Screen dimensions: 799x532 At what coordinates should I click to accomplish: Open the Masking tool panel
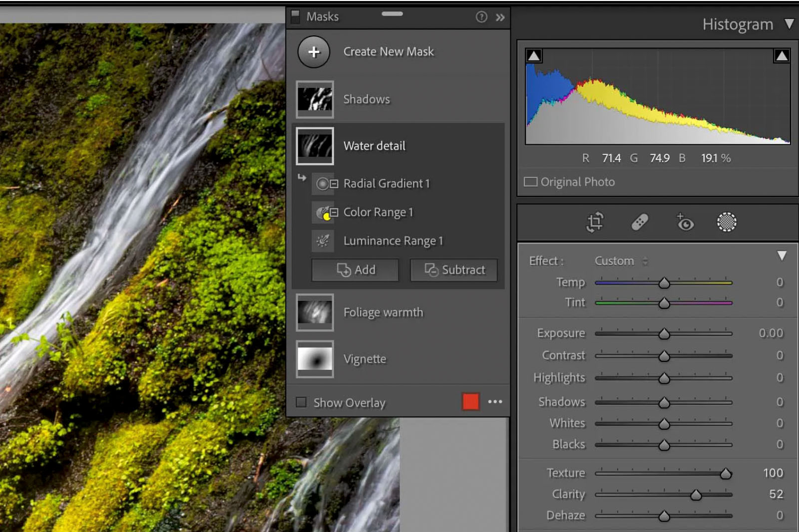pyautogui.click(x=726, y=222)
